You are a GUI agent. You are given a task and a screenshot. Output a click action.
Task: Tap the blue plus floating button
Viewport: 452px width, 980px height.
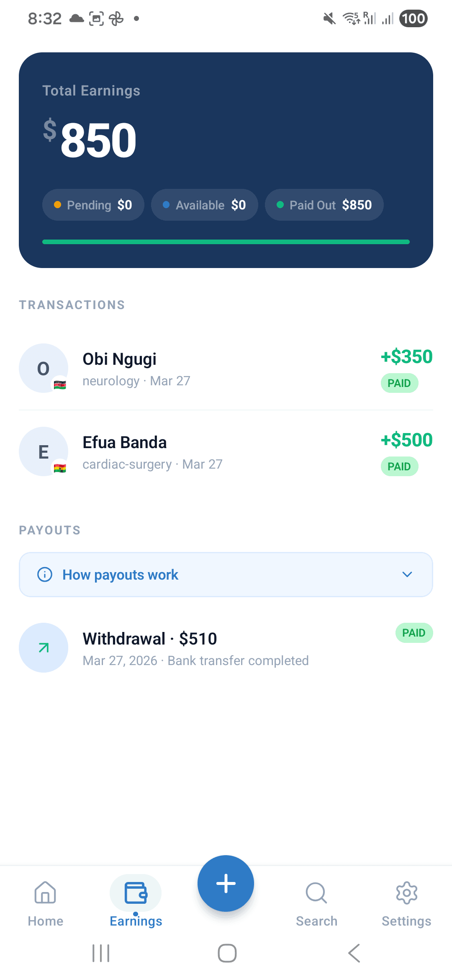[226, 883]
